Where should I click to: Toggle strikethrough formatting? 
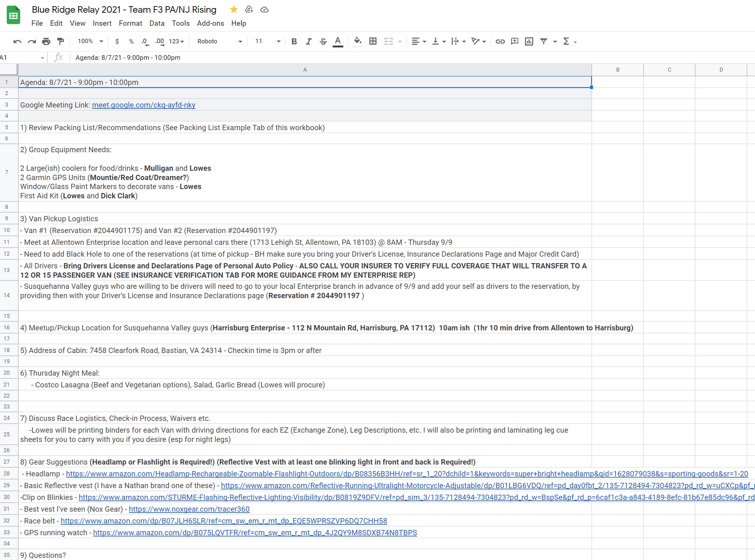[x=323, y=41]
